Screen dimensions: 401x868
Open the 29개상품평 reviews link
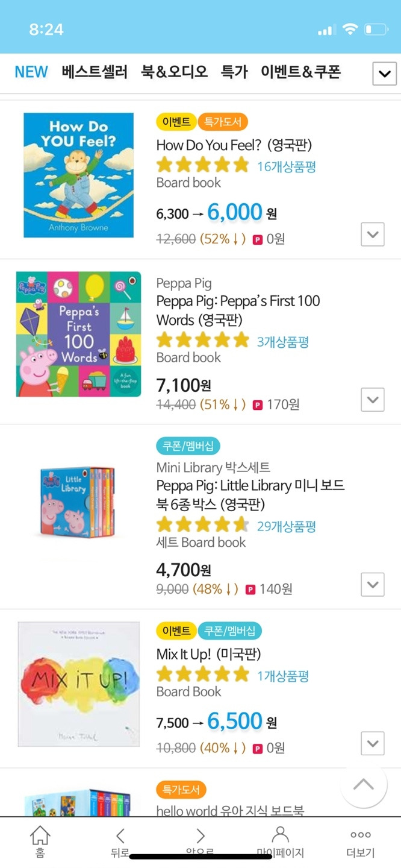287,526
